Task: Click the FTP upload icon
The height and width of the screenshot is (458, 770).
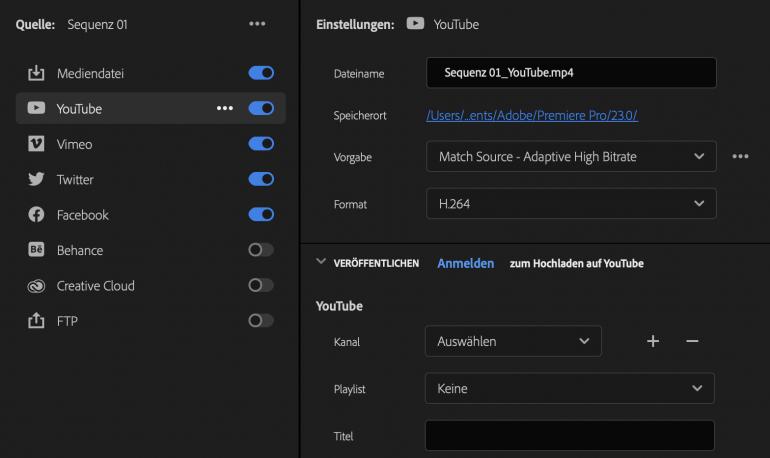Action: 36,321
